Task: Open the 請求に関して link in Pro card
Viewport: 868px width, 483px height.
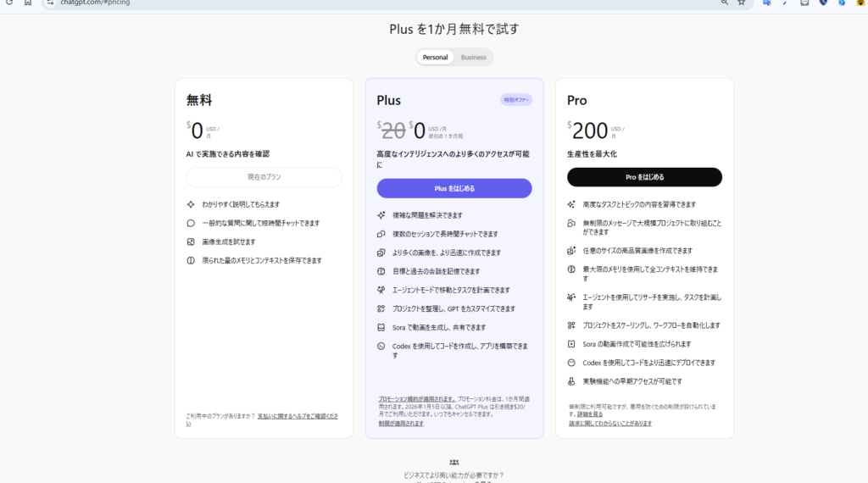Action: pos(610,423)
